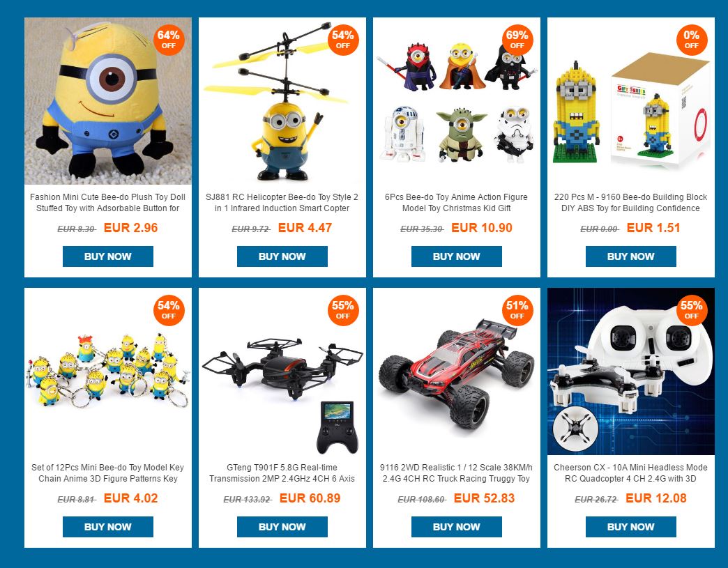Open the plush Minion toy image
This screenshot has width=728, height=568.
(x=107, y=101)
